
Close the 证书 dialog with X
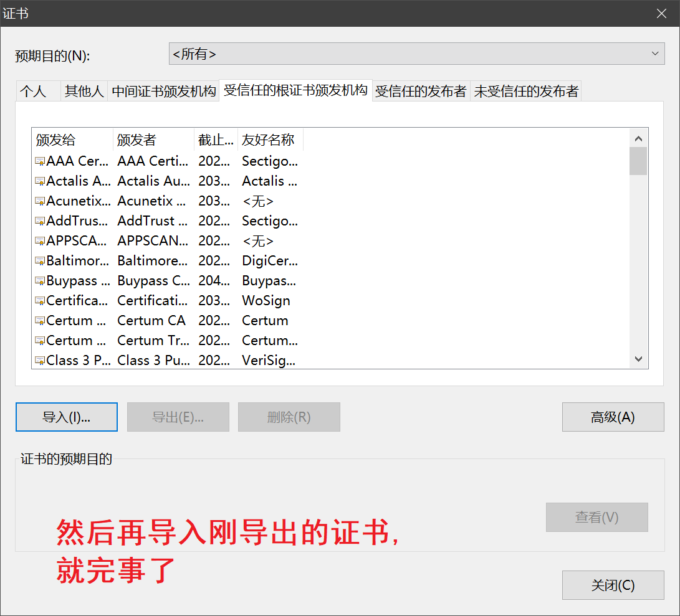click(661, 14)
